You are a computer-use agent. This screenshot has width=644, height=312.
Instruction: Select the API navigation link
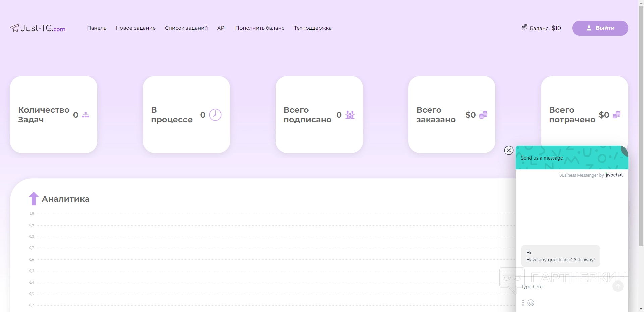pos(221,28)
